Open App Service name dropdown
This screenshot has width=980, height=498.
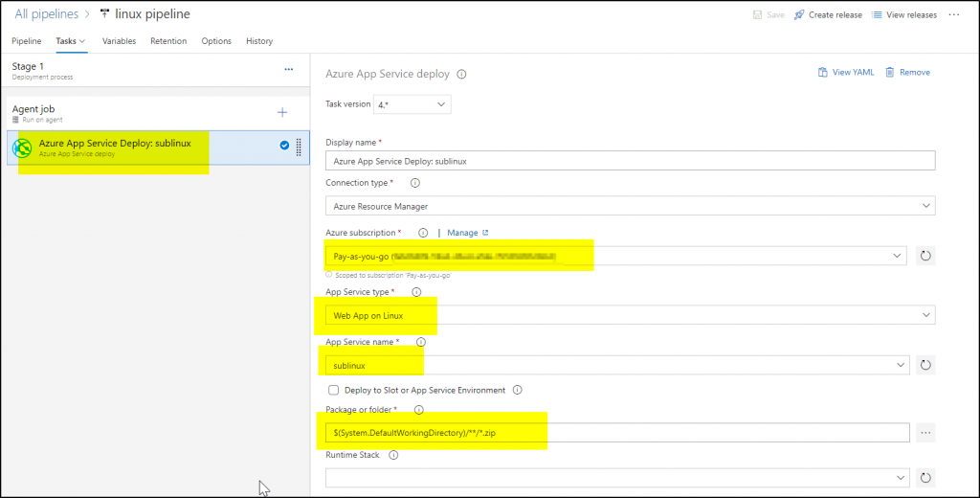[x=617, y=366]
